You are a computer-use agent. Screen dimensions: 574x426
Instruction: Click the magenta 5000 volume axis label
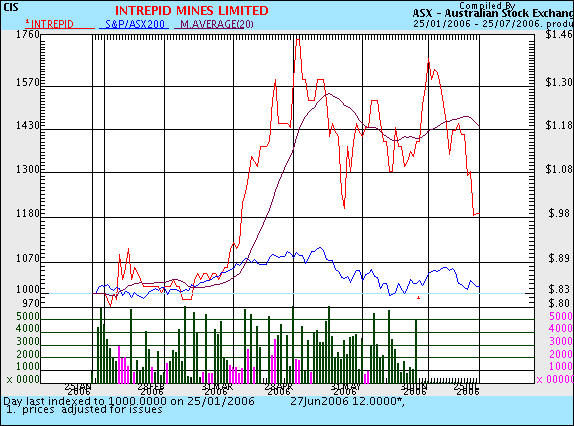561,317
